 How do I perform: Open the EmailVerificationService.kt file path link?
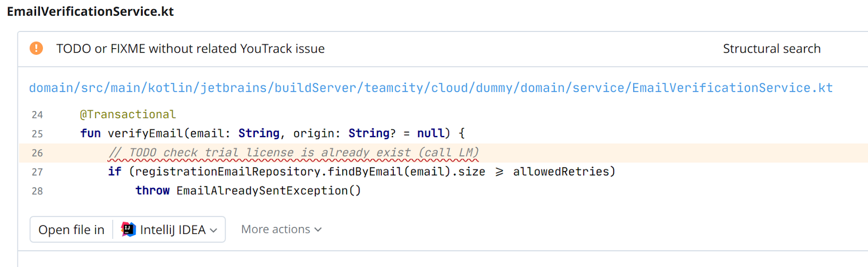tap(430, 88)
